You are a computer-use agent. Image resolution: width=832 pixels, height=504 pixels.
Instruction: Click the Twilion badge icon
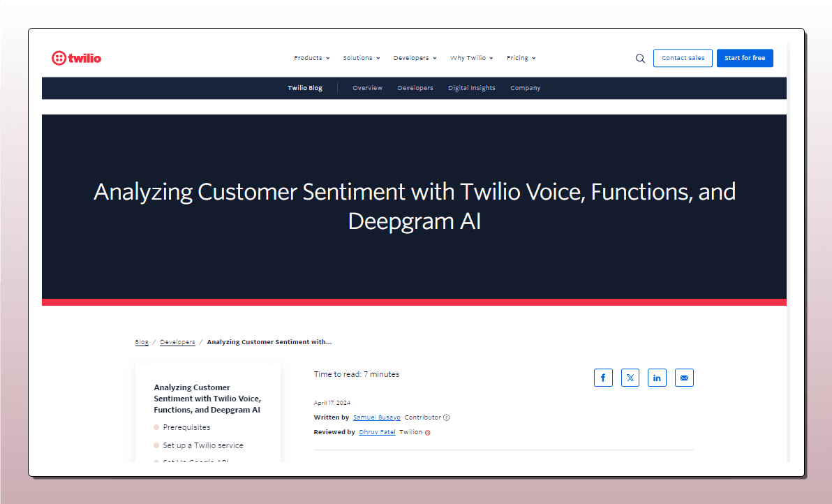(428, 433)
